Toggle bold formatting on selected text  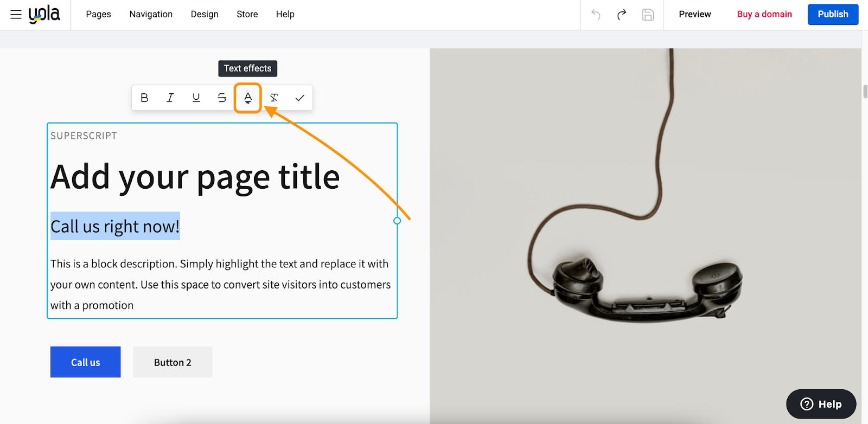click(144, 98)
